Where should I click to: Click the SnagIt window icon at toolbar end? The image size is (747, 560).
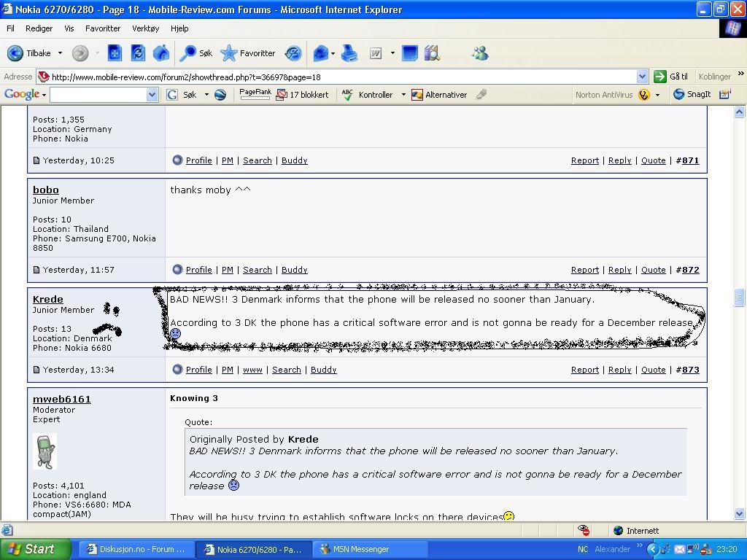click(724, 94)
